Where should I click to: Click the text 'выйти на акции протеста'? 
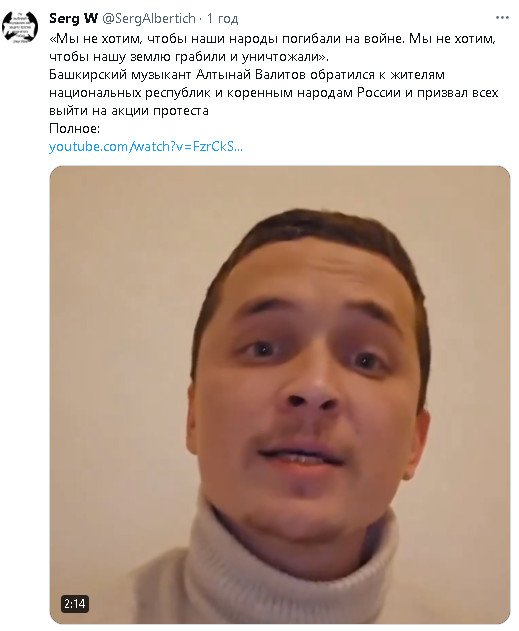point(129,111)
